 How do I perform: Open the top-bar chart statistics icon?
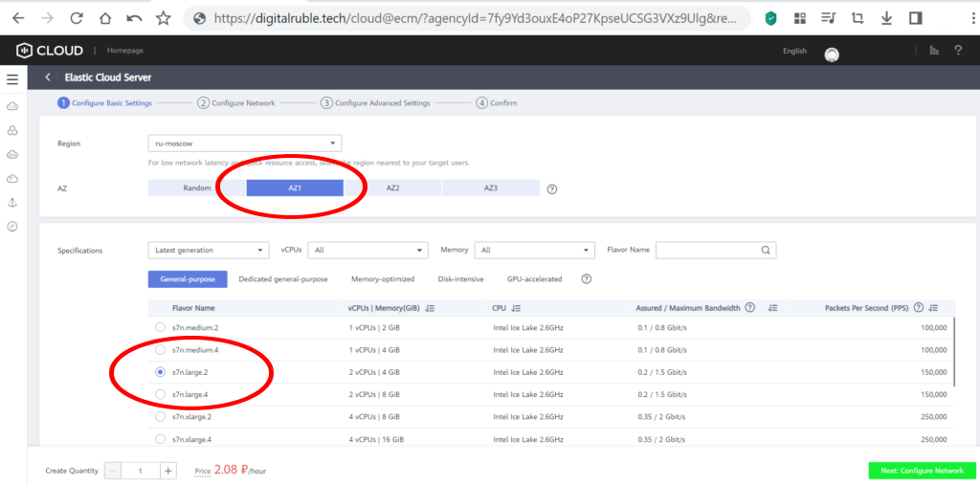point(934,51)
